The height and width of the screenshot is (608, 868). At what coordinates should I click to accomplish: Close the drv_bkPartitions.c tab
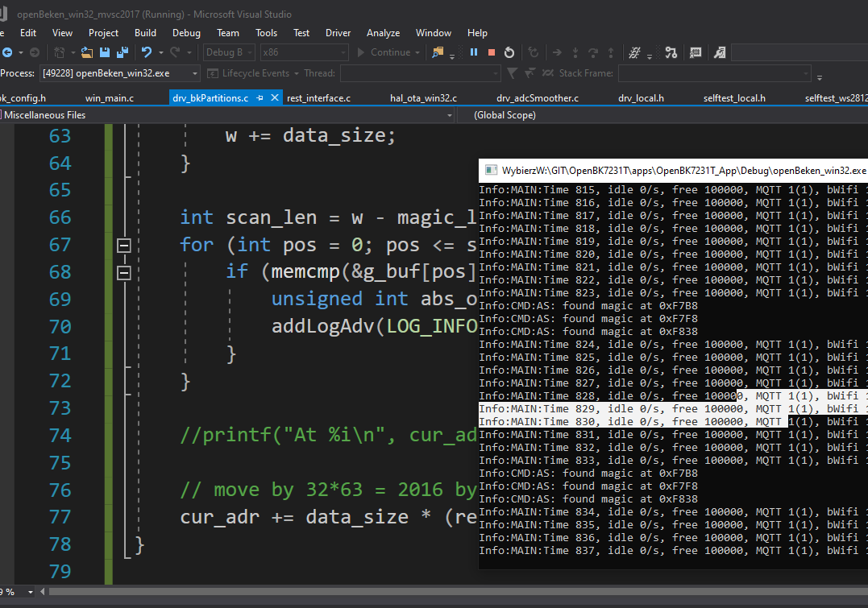[275, 98]
